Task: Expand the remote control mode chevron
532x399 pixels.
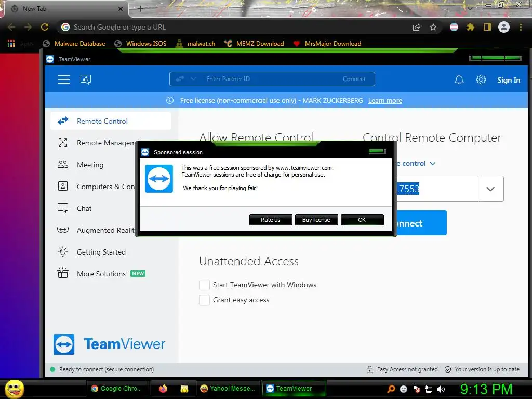Action: (433, 164)
